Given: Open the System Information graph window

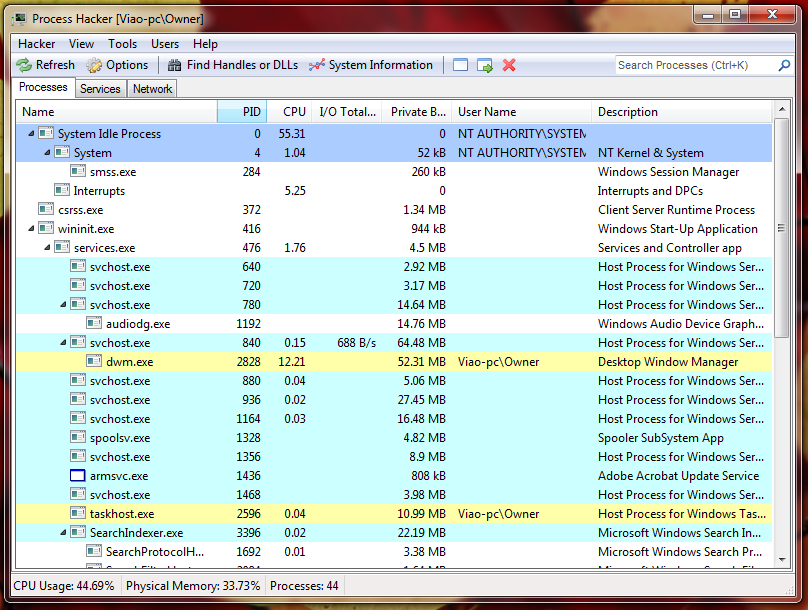Looking at the screenshot, I should click(371, 65).
